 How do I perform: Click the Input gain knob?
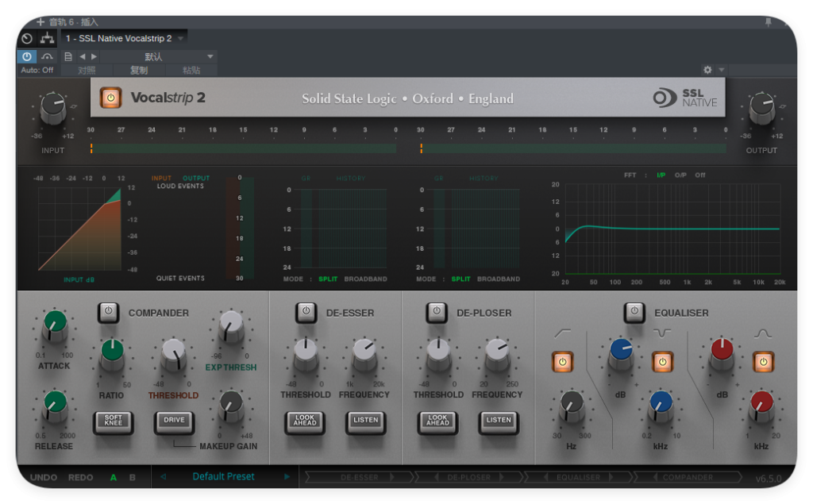click(x=53, y=107)
